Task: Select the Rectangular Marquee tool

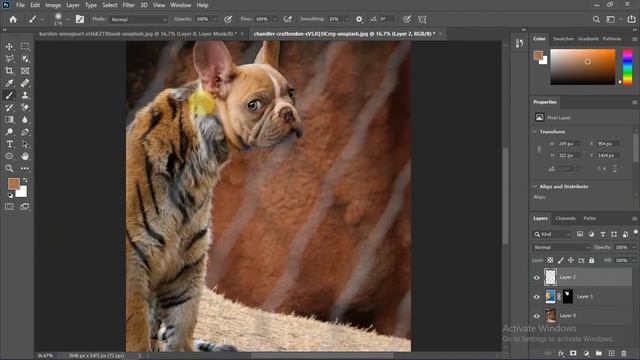Action: click(x=25, y=47)
